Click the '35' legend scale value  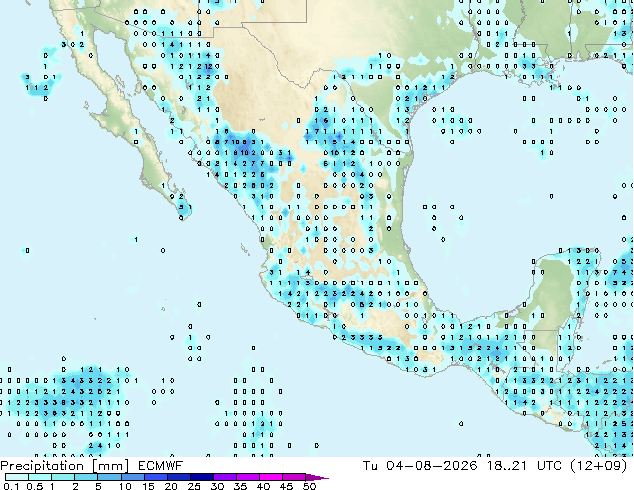coord(240,486)
